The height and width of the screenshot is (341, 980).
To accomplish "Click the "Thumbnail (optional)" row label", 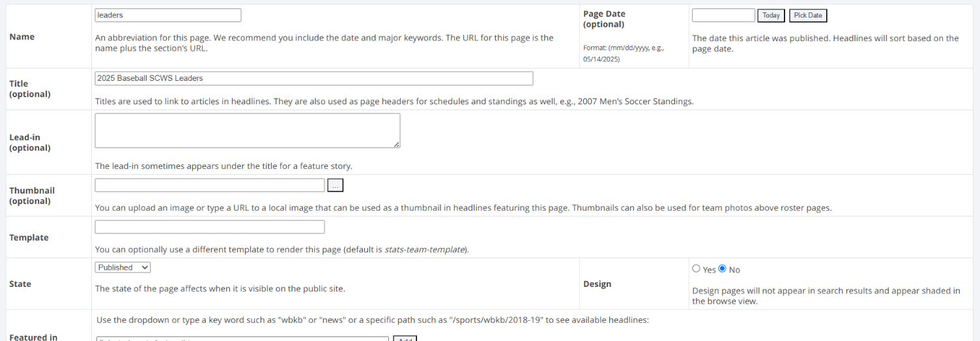I will pos(32,196).
